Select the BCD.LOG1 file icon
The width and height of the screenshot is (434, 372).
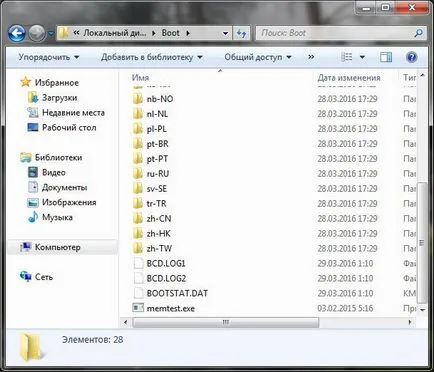point(138,263)
